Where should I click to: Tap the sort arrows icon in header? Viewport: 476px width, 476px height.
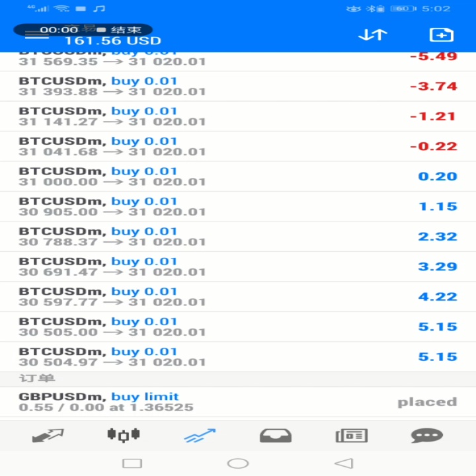(373, 34)
